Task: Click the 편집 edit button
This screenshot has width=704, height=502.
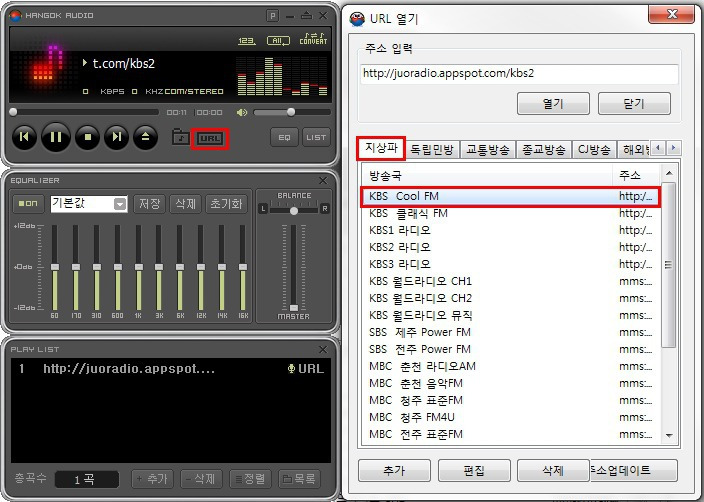Action: click(474, 471)
